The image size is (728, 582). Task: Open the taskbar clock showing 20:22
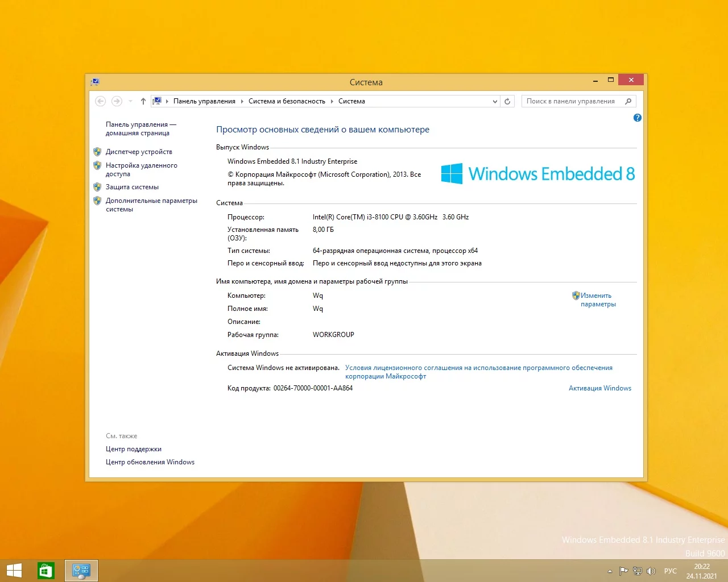point(702,571)
